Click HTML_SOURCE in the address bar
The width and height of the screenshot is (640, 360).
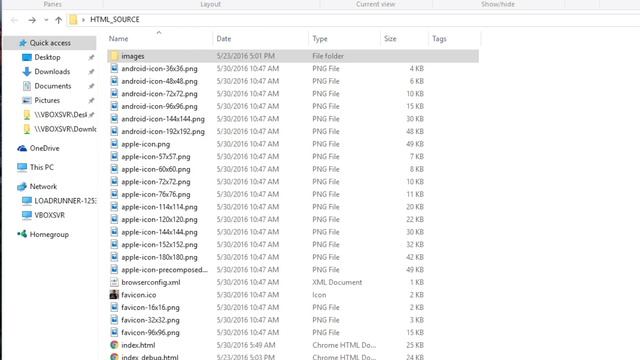point(115,20)
